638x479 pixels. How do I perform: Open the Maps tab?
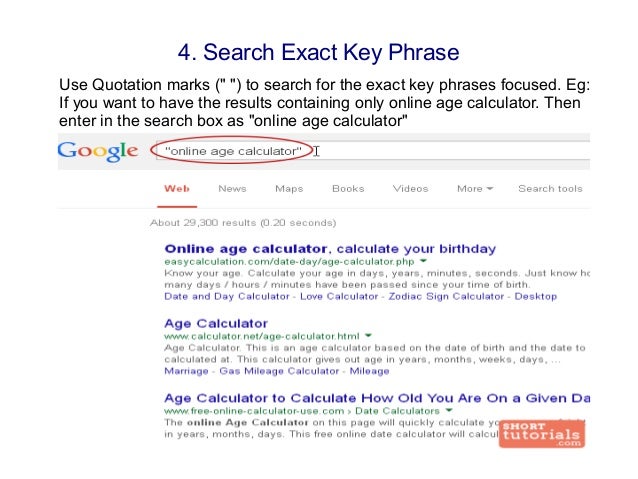[x=289, y=189]
